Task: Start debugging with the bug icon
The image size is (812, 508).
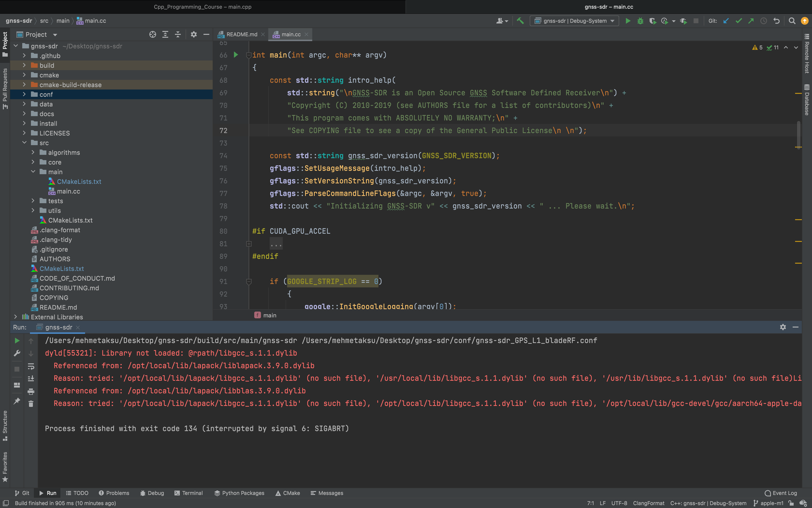Action: [x=640, y=21]
